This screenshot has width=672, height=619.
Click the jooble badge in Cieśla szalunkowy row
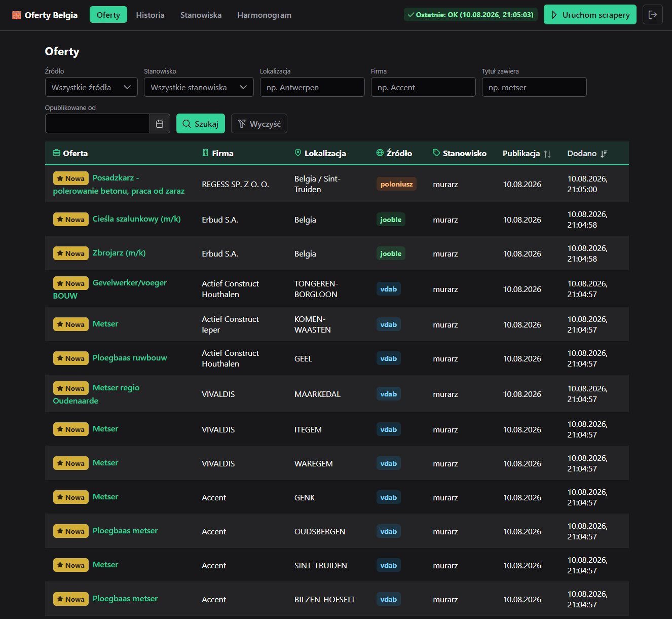click(x=391, y=220)
